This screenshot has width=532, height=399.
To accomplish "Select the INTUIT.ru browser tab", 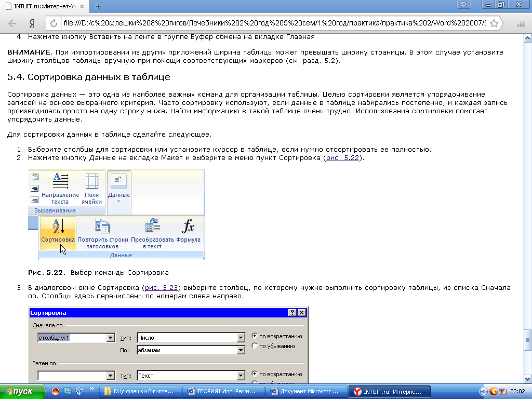I will pyautogui.click(x=45, y=6).
